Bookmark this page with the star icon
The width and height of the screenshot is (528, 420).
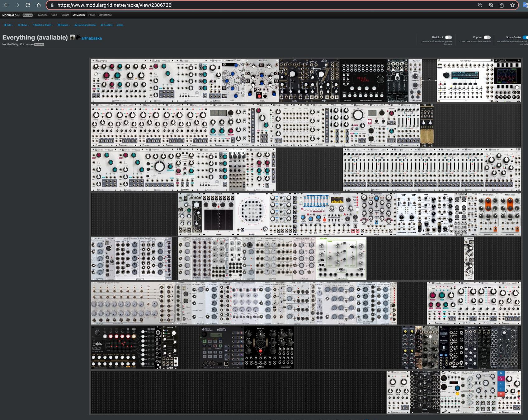tap(512, 5)
